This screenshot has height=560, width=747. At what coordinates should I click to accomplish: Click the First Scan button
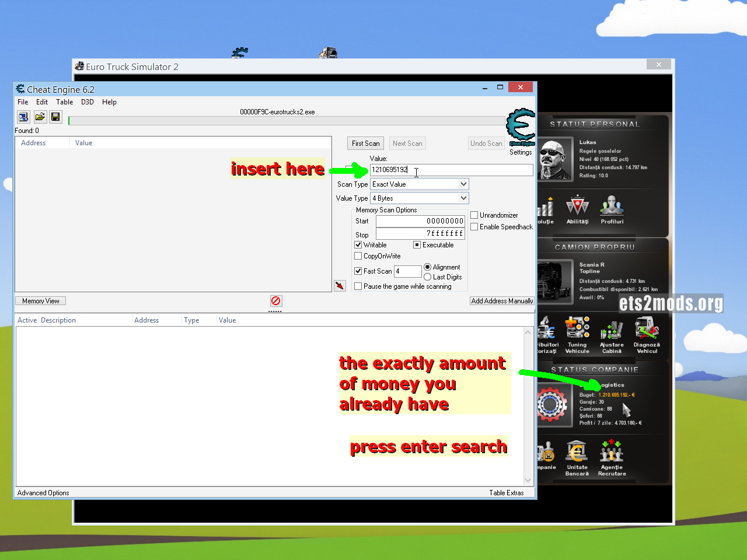point(365,143)
